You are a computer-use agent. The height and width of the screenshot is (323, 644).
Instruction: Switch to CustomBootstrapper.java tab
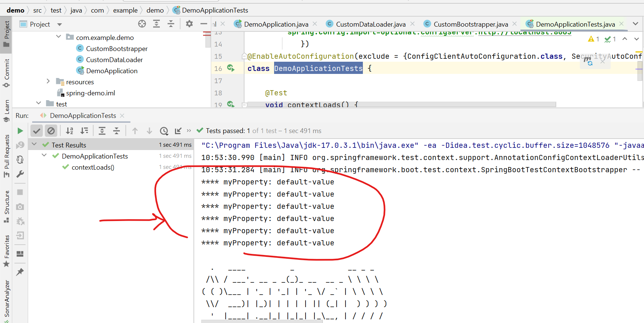click(x=470, y=24)
